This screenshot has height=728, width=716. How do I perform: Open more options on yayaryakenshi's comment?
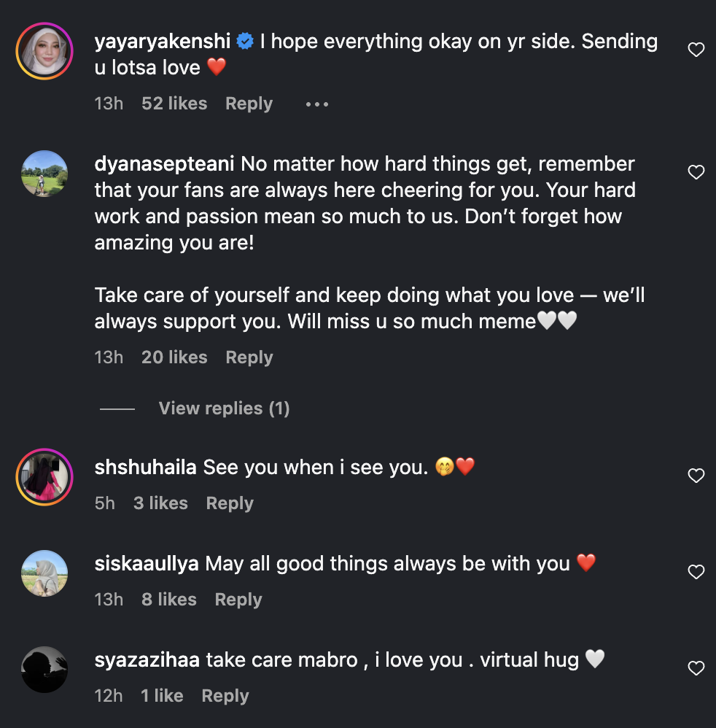click(x=317, y=104)
